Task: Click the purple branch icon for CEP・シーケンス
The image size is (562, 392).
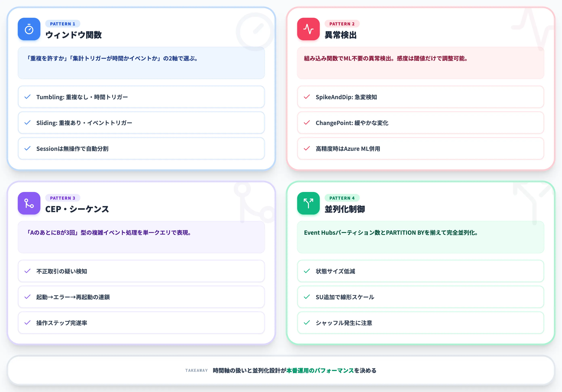Action: 29,203
